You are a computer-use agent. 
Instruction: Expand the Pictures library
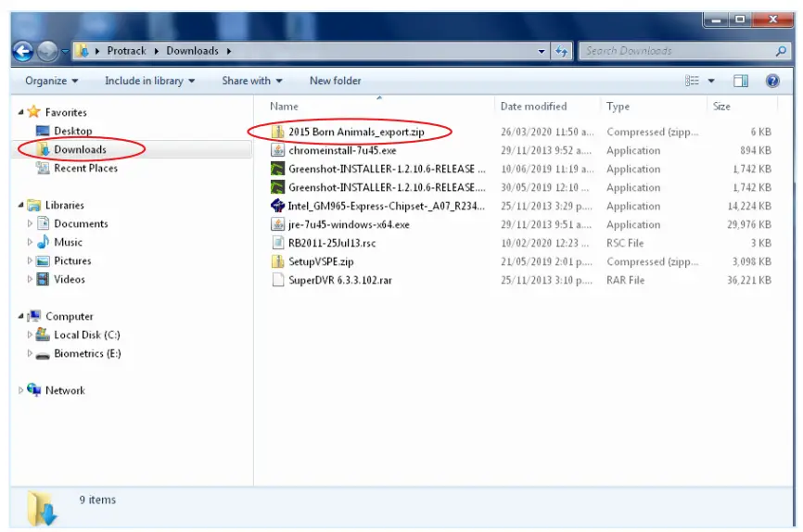[x=30, y=260]
